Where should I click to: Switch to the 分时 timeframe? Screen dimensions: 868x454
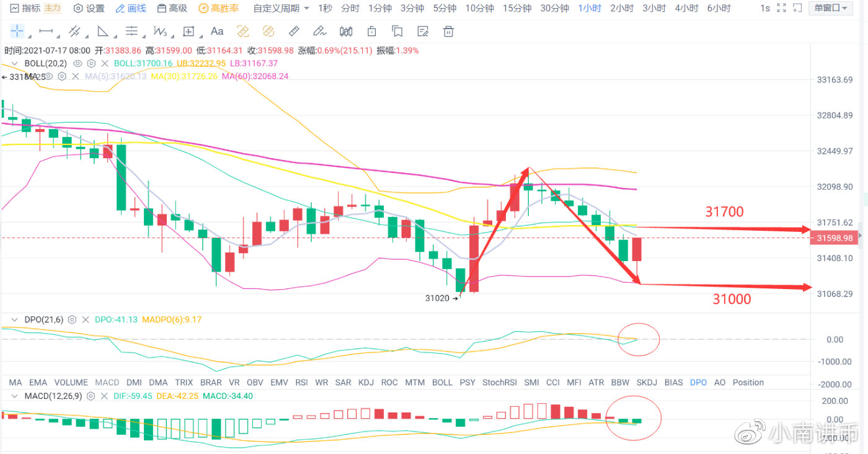(350, 8)
